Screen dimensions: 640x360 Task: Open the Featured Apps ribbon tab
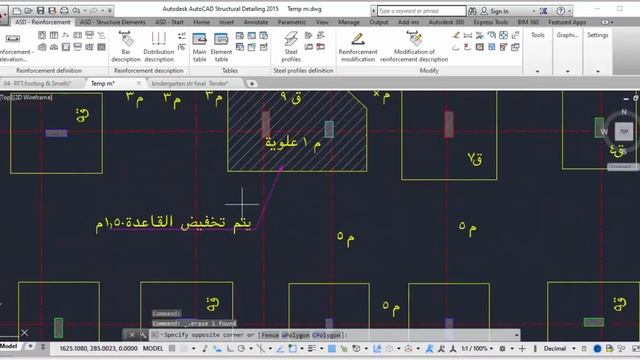(x=567, y=22)
